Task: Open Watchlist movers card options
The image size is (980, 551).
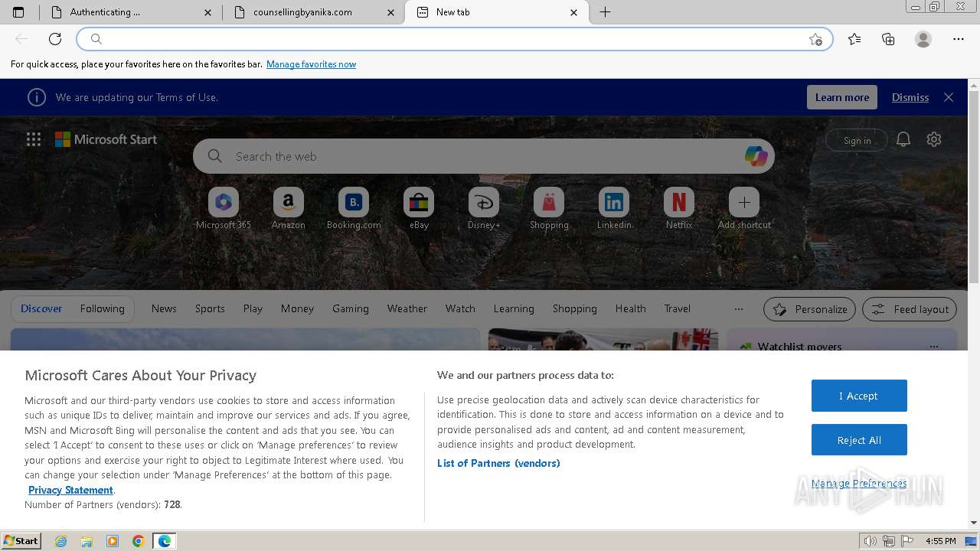Action: 933,347
